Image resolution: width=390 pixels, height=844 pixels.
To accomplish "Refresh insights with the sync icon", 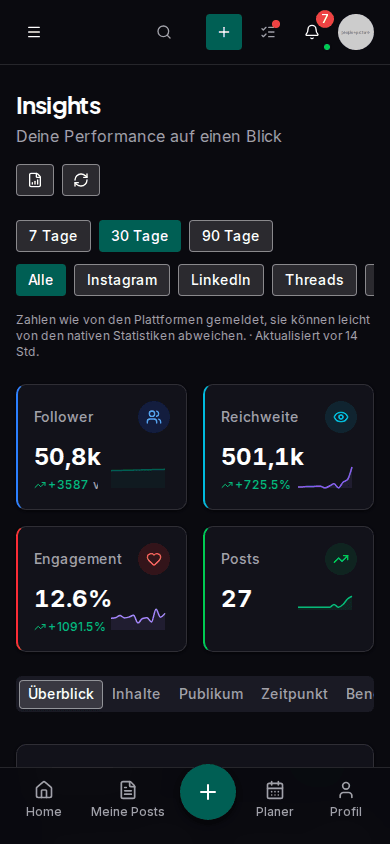I will (81, 180).
